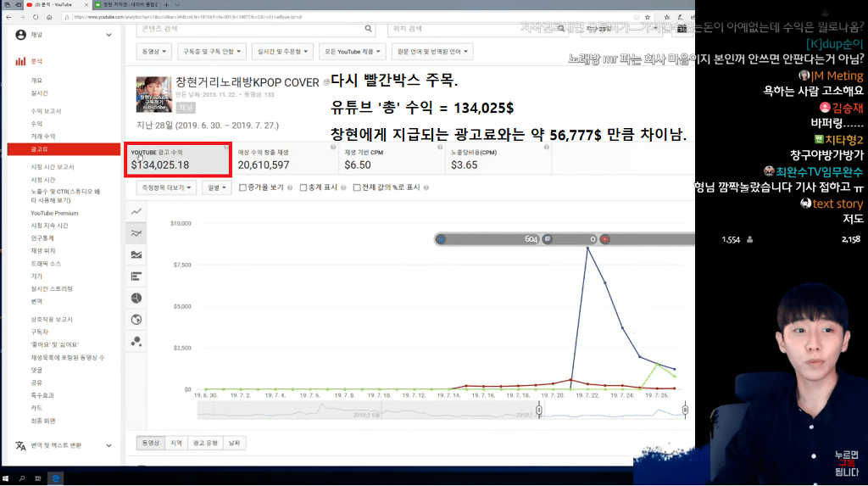This screenshot has height=486, width=868.
Task: Click the browser home icon
Action: (x=49, y=17)
